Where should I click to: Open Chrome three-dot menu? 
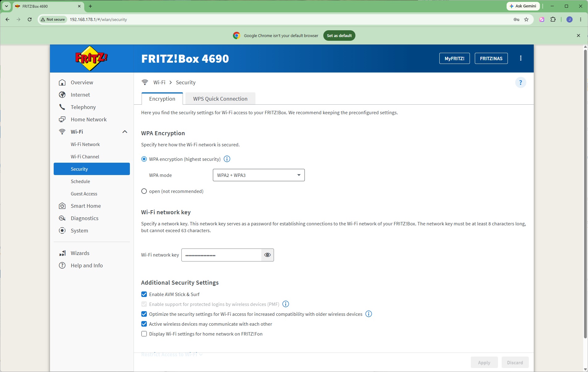click(581, 19)
